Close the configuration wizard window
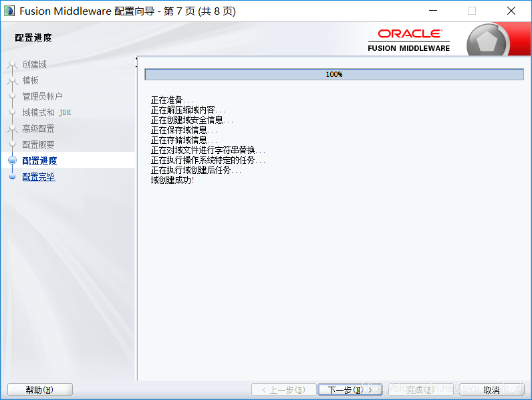The image size is (532, 400). (511, 11)
